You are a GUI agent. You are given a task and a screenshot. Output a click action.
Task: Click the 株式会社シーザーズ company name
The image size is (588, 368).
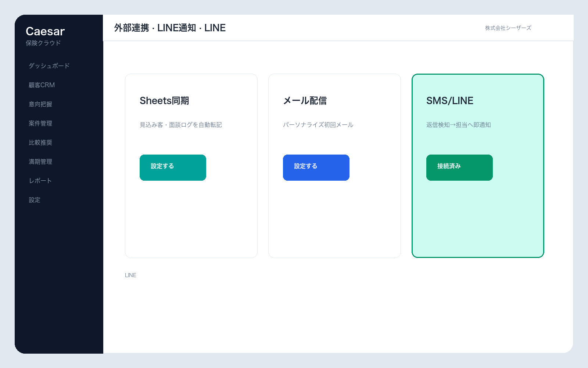(508, 28)
